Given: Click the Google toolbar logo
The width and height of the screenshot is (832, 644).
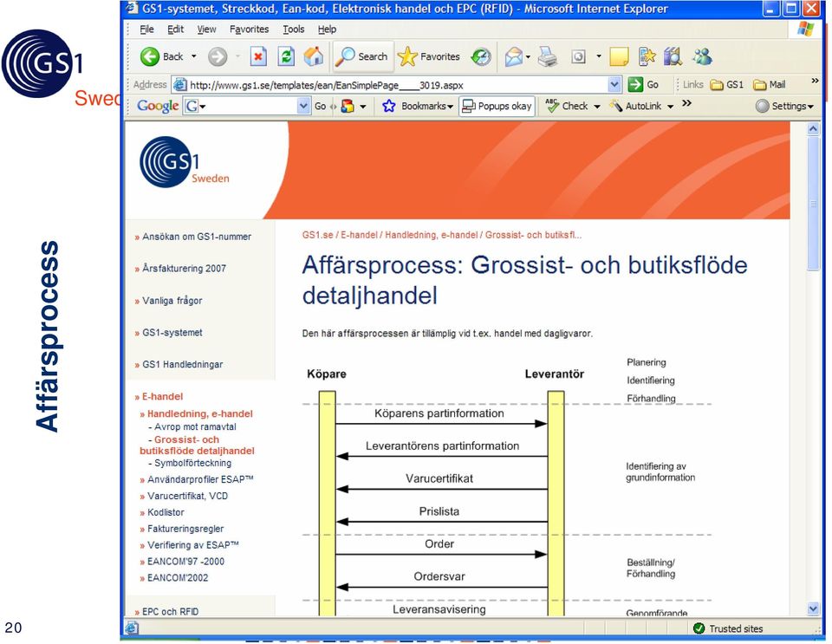Looking at the screenshot, I should click(158, 106).
